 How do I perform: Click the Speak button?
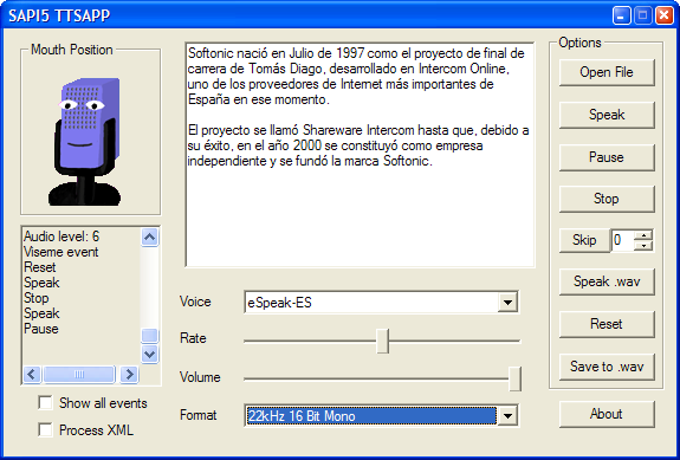click(606, 115)
